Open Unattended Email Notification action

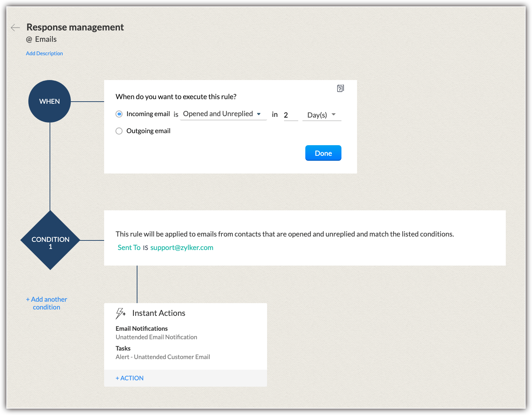click(156, 337)
